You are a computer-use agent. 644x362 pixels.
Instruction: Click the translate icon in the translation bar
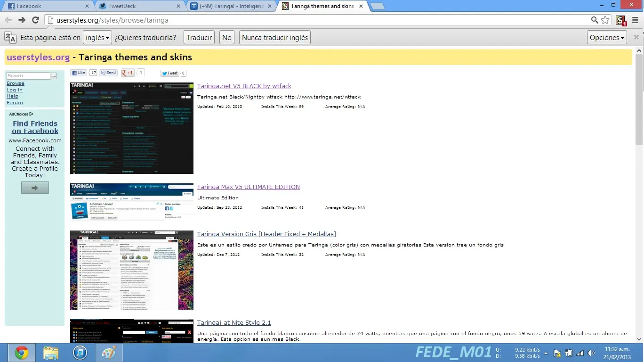(10, 38)
